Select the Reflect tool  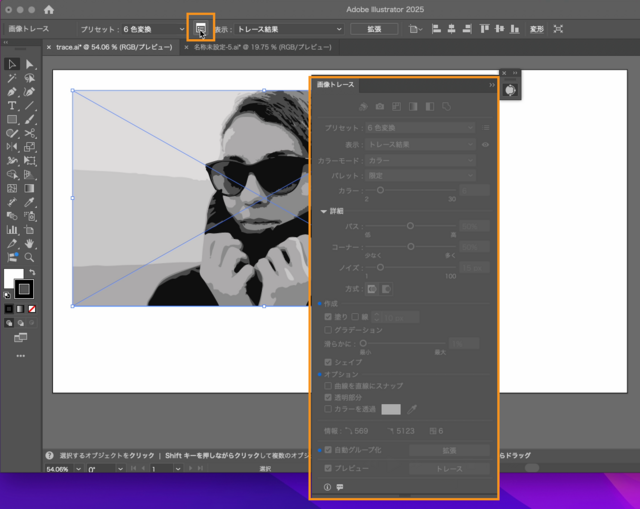pos(12,147)
